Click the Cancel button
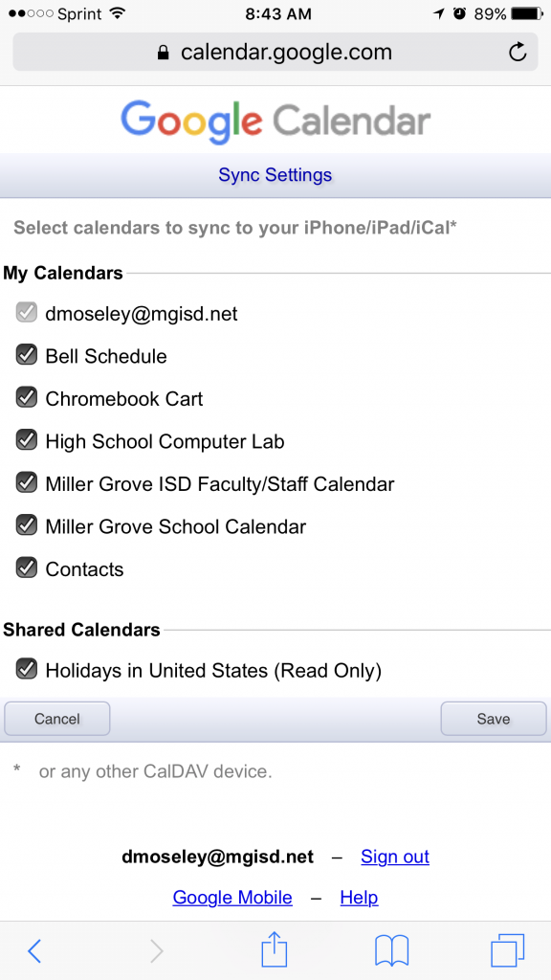Image resolution: width=551 pixels, height=980 pixels. pos(56,719)
